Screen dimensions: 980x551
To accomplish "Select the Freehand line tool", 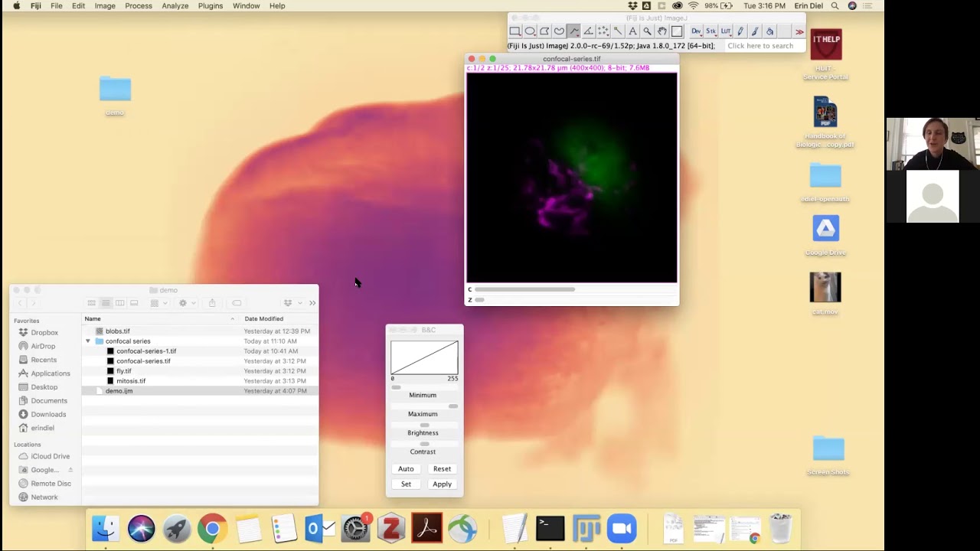I will tap(573, 31).
